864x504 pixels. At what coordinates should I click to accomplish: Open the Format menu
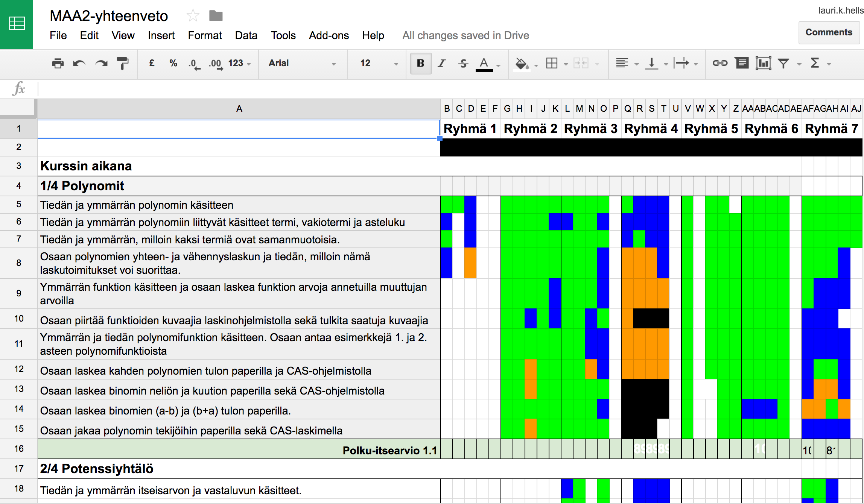[x=205, y=35]
